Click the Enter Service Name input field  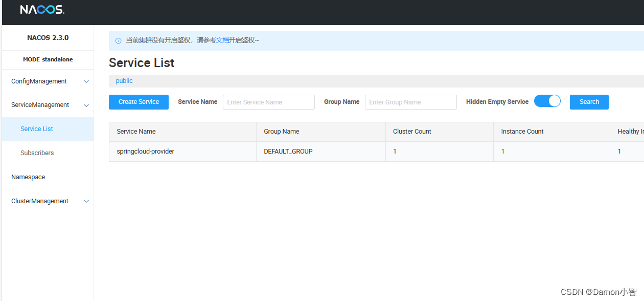pos(268,102)
